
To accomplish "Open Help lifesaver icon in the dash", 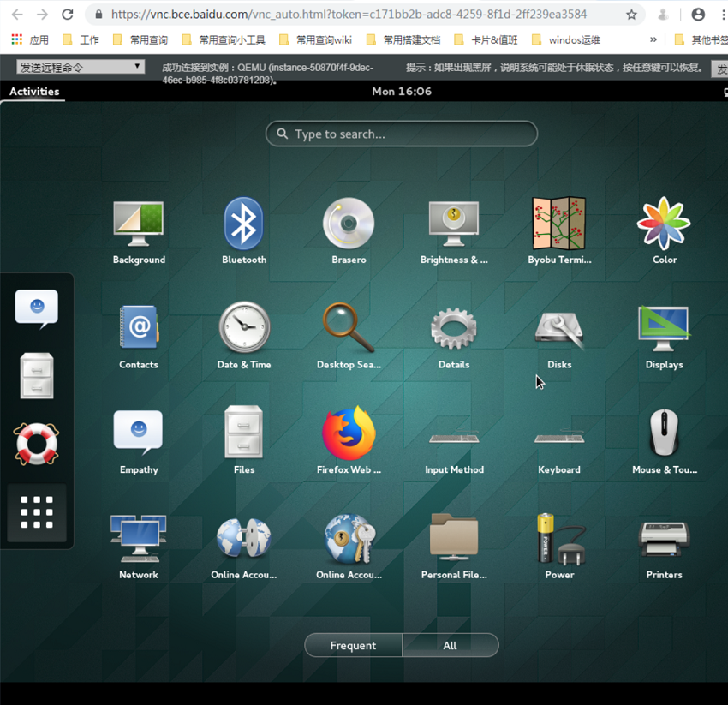I will point(37,444).
